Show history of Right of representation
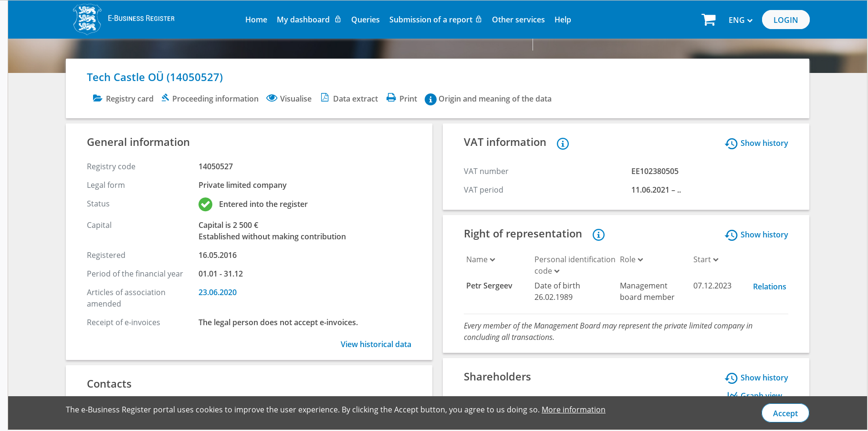This screenshot has width=868, height=431. pos(764,235)
